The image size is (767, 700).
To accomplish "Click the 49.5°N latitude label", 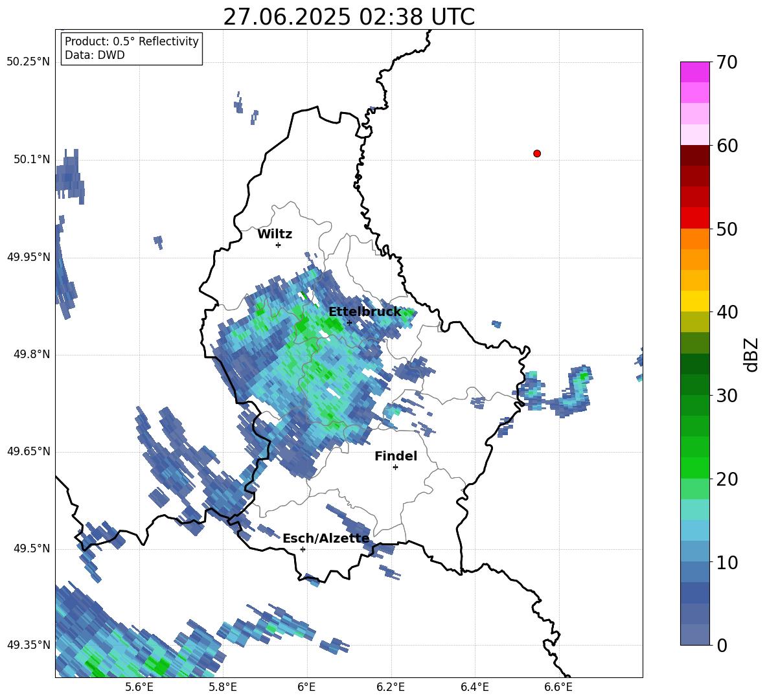I will (32, 548).
